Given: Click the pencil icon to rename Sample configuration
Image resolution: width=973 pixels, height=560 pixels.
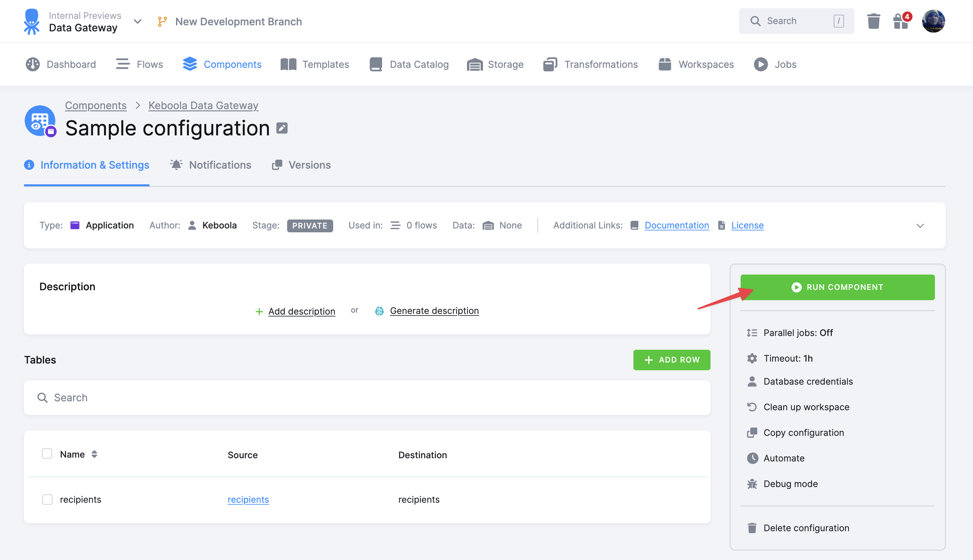Looking at the screenshot, I should coord(282,128).
